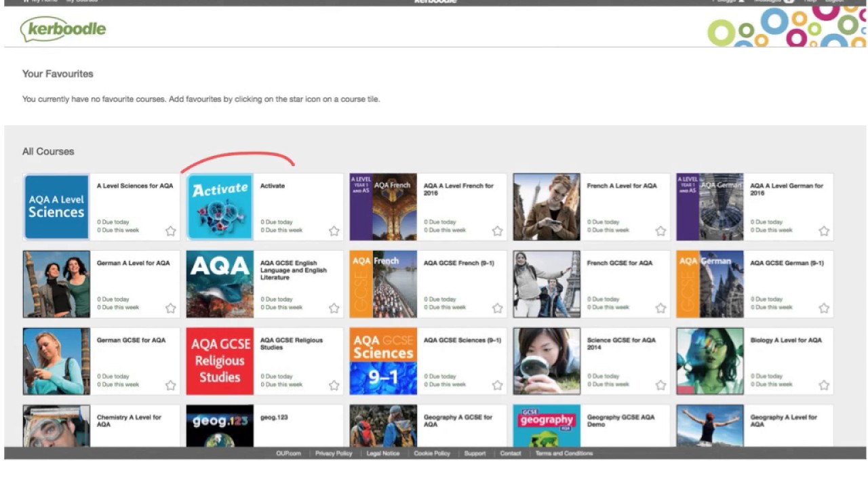
Task: Open the Privacy Policy footer link
Action: click(x=334, y=453)
